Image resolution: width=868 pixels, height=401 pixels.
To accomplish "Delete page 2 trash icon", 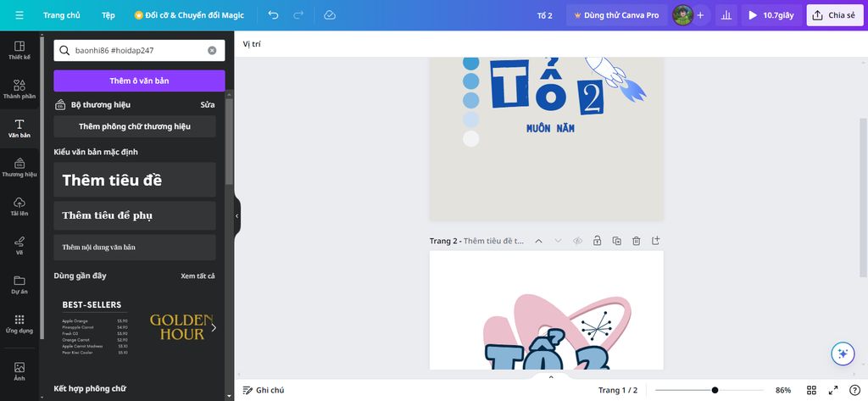I will click(637, 241).
